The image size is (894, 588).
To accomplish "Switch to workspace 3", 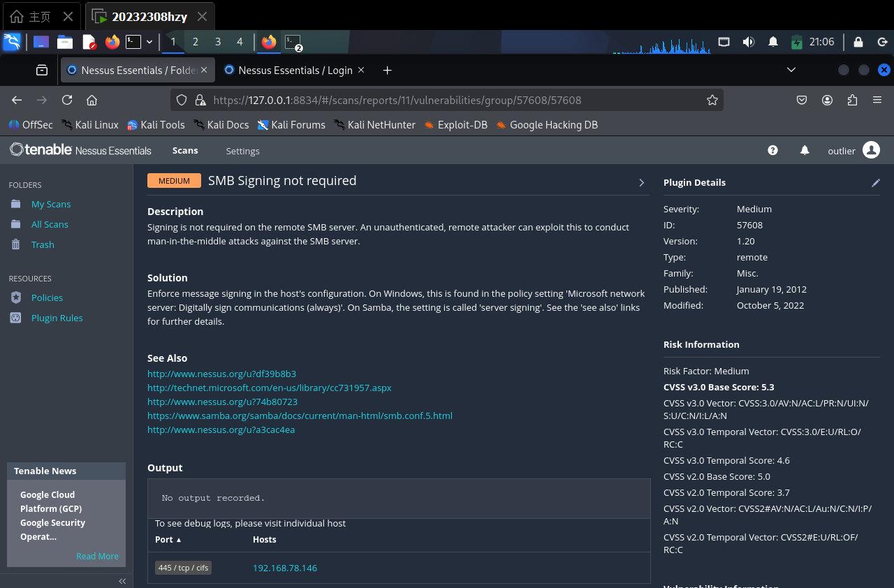I will [218, 42].
